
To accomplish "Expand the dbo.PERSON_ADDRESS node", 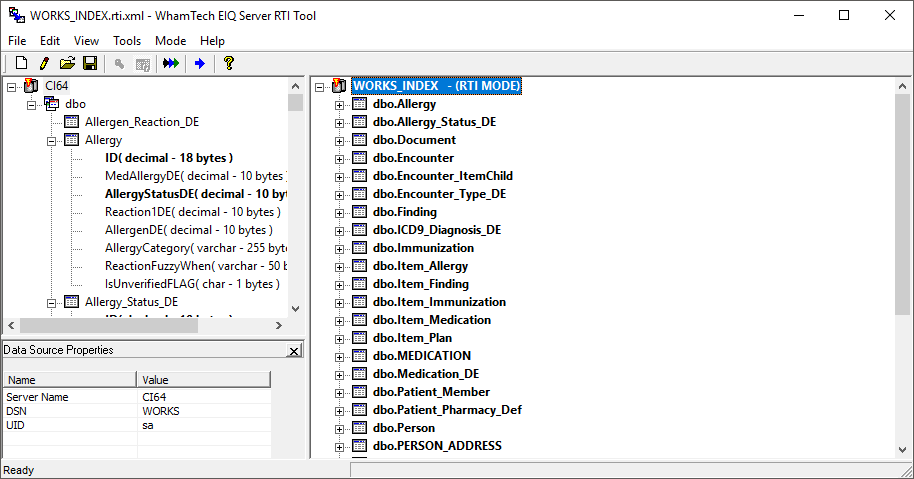I will click(339, 448).
